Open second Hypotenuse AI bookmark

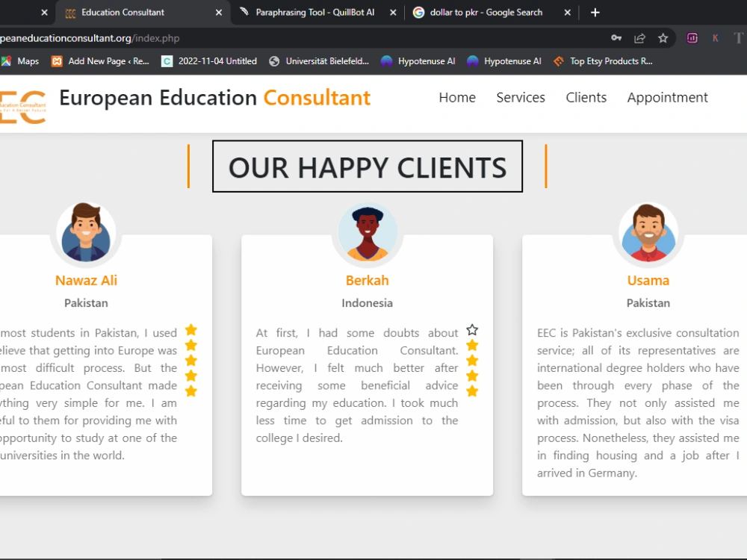pyautogui.click(x=504, y=61)
